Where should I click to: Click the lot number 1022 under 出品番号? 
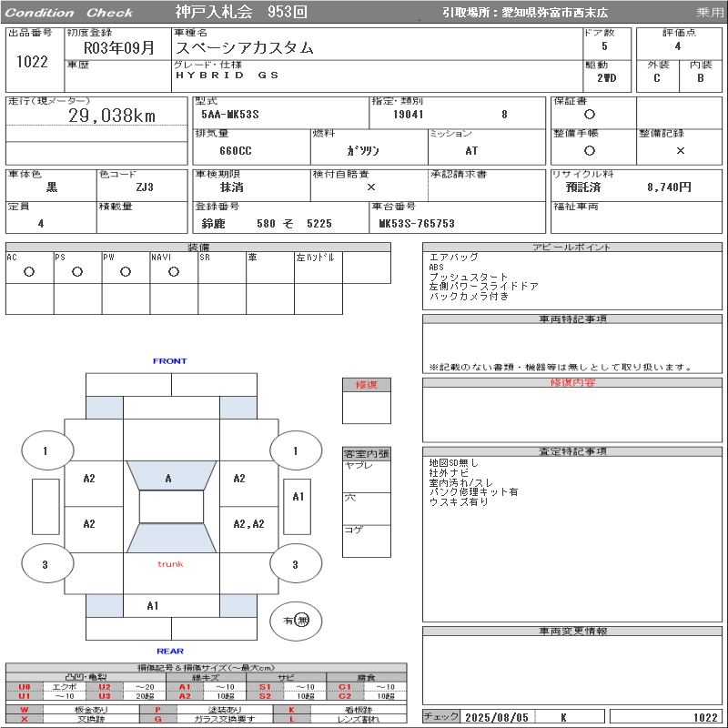coord(32,61)
